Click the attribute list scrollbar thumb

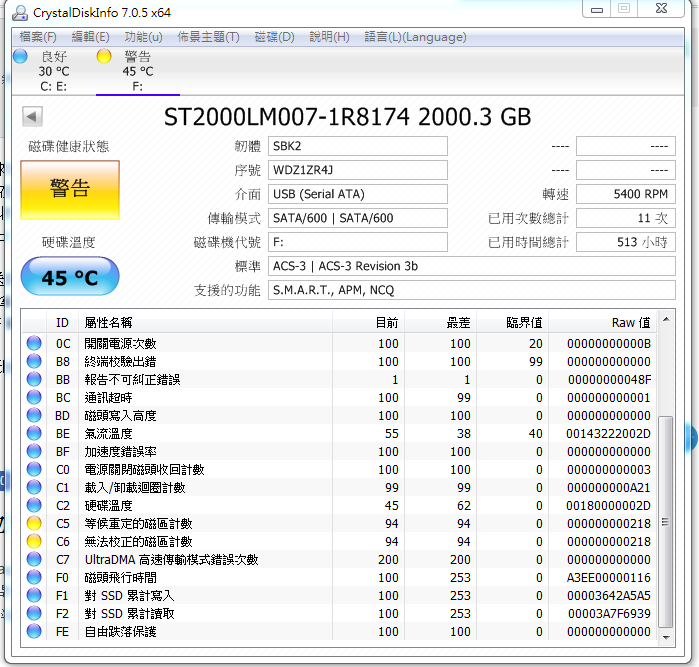tap(666, 522)
